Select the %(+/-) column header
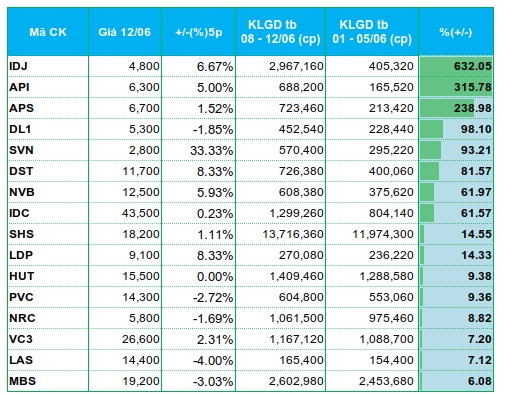The image size is (506, 395). coord(456,32)
